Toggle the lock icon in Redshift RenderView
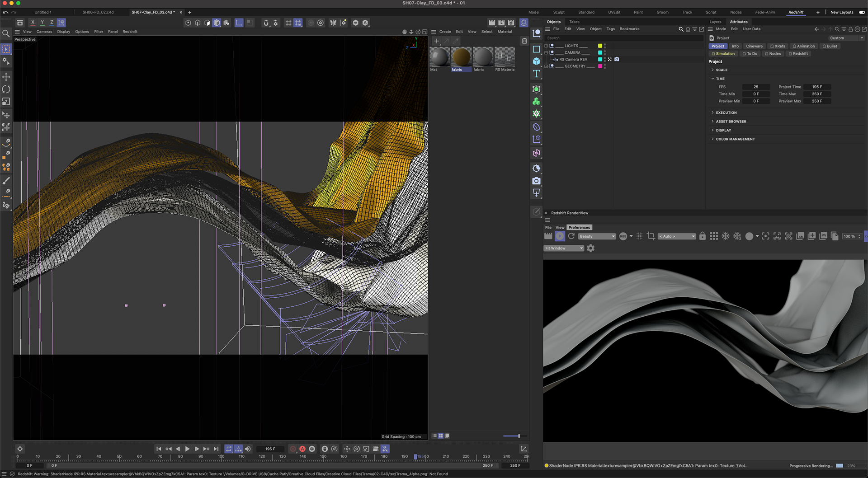Viewport: 868px width, 478px height. coord(702,236)
